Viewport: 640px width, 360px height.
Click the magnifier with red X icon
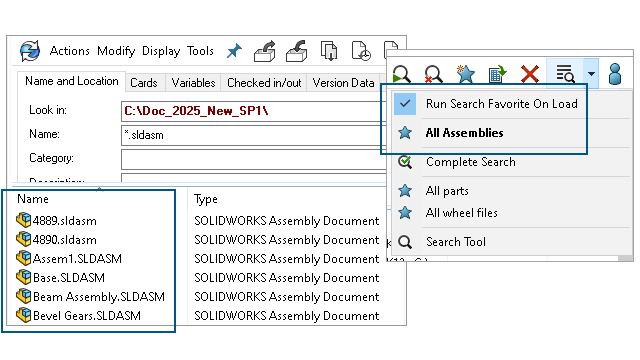coord(433,74)
